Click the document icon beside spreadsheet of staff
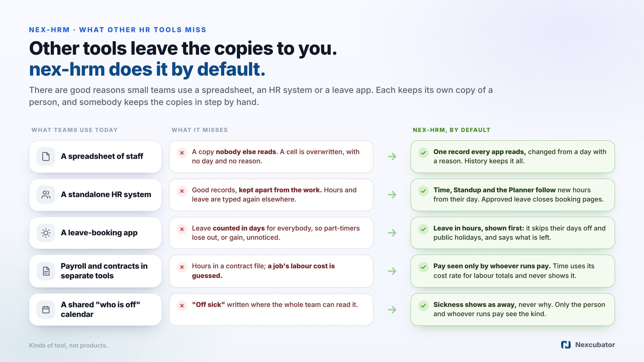 (x=46, y=156)
